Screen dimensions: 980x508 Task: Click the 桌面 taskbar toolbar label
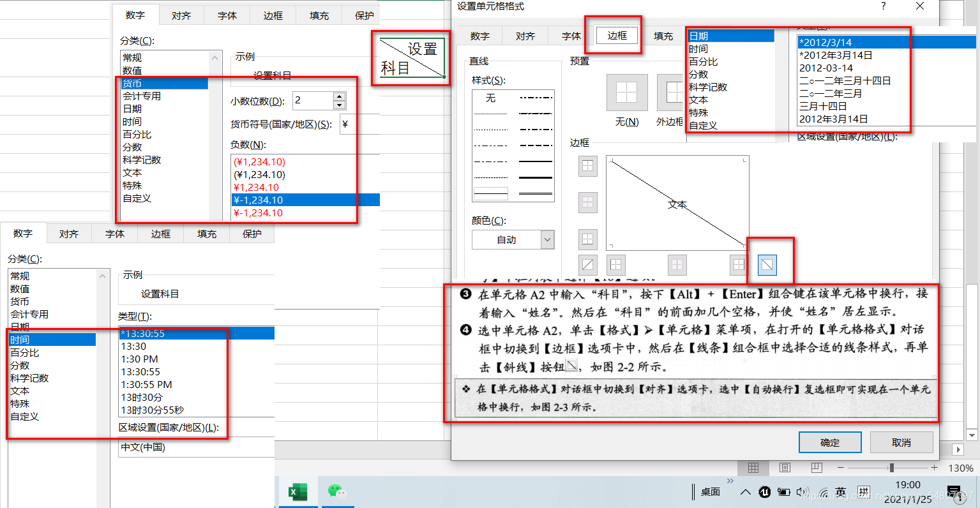click(x=711, y=492)
